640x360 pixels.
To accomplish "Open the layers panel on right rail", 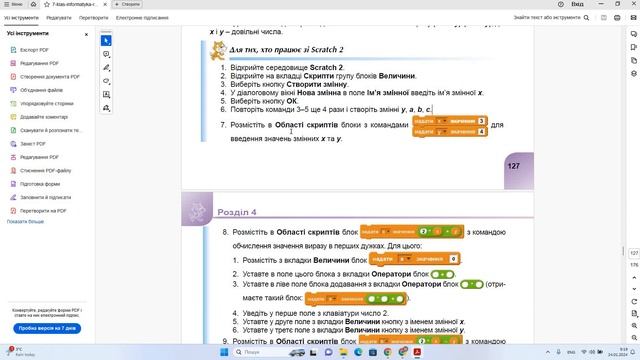I will (634, 73).
